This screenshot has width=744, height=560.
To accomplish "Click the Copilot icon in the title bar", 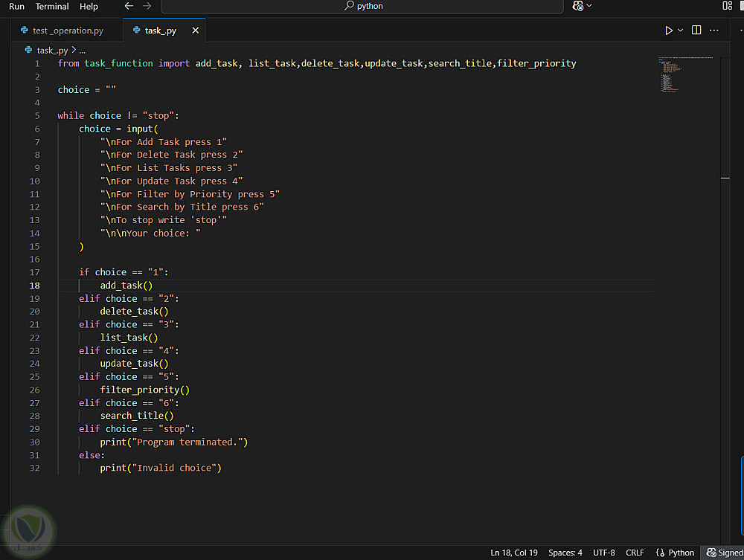I will pyautogui.click(x=578, y=6).
